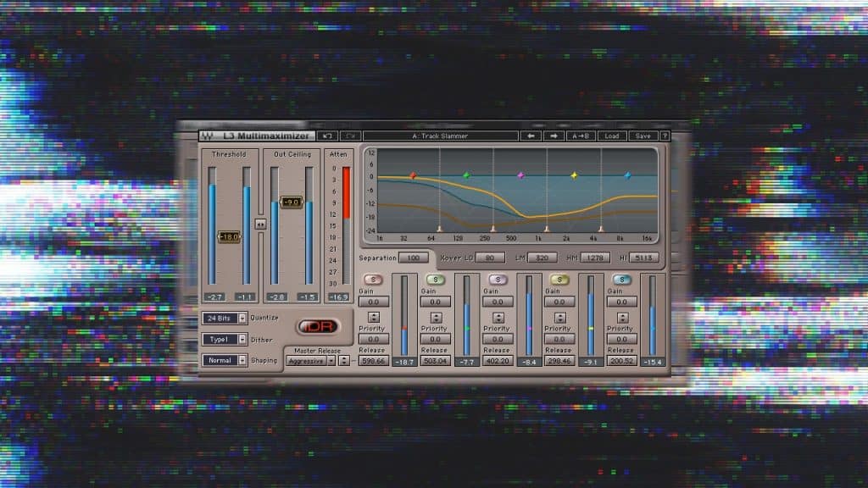Open help with the question mark button
The height and width of the screenshot is (488, 868).
(x=665, y=136)
